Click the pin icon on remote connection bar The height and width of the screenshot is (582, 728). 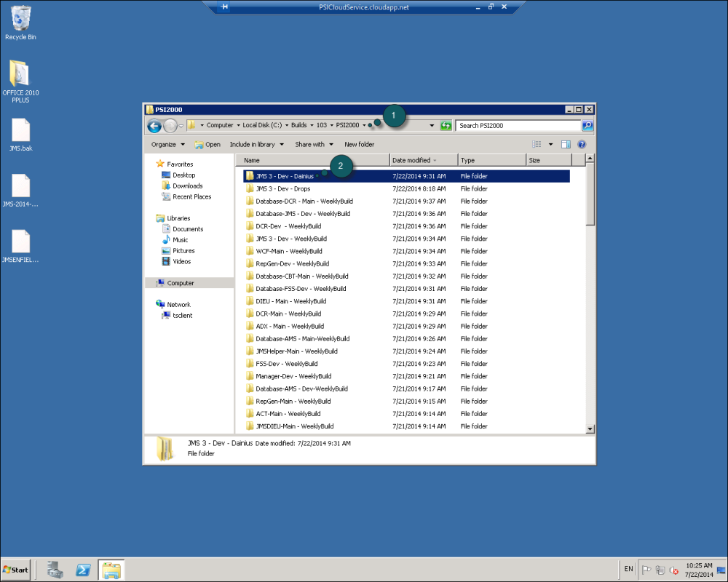tap(225, 7)
